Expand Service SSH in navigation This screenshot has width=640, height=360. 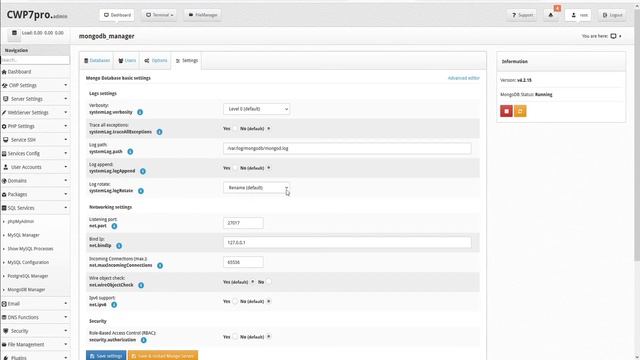35,140
